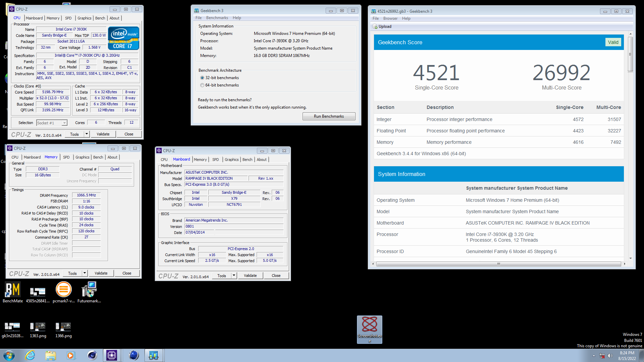Click Close button in CPU-Z Memory window

(127, 273)
